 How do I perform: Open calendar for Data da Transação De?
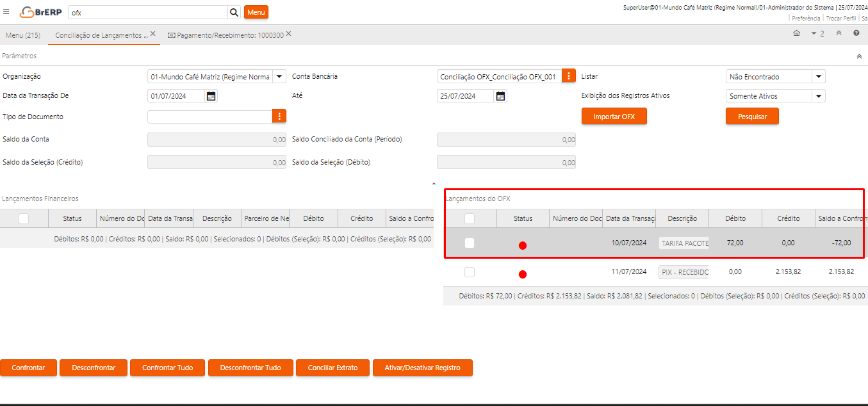tap(211, 96)
